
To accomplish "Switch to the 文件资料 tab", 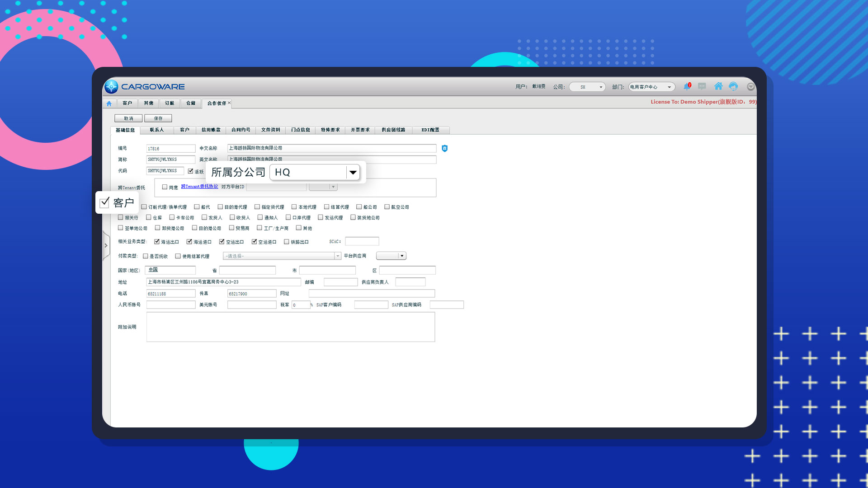I will pyautogui.click(x=271, y=130).
